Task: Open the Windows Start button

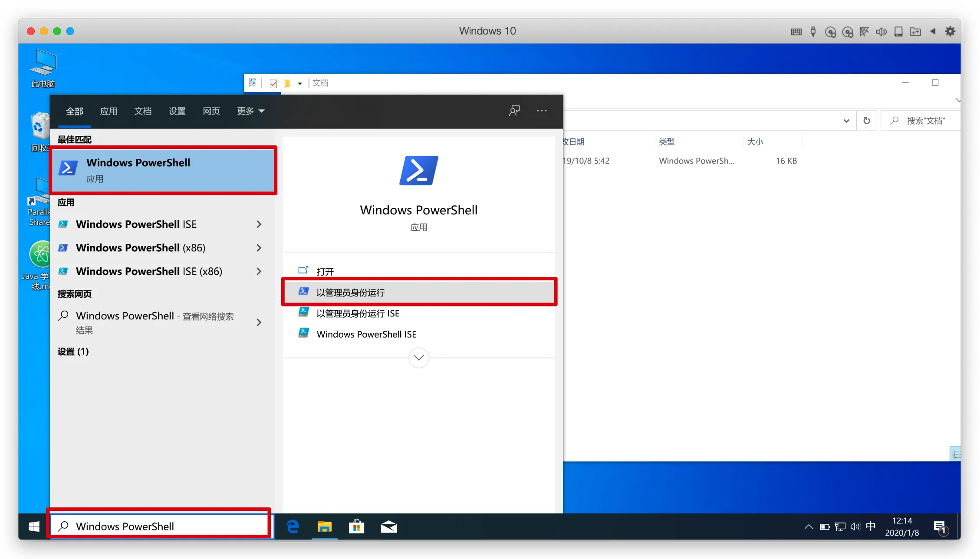Action: pos(34,527)
